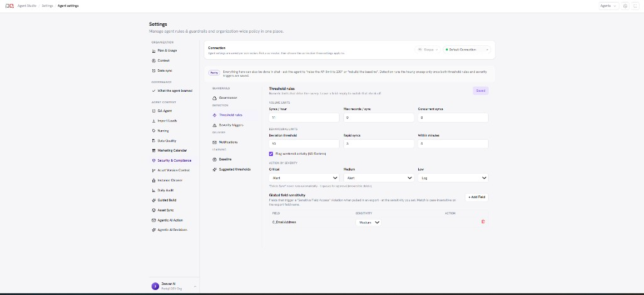644x295 pixels.
Task: Click the Import Loads download icon
Action: pos(153,121)
